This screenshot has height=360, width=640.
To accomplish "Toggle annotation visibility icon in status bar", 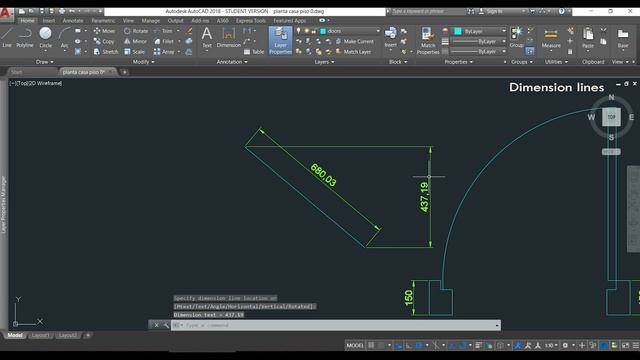I will point(518,345).
